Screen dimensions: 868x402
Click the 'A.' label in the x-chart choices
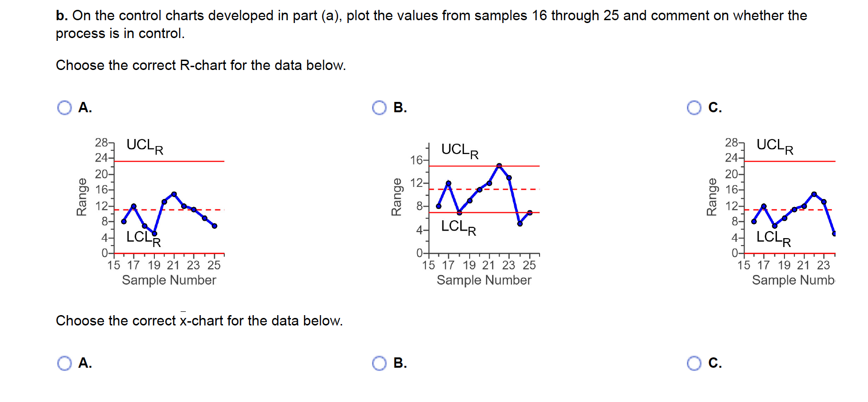(85, 363)
